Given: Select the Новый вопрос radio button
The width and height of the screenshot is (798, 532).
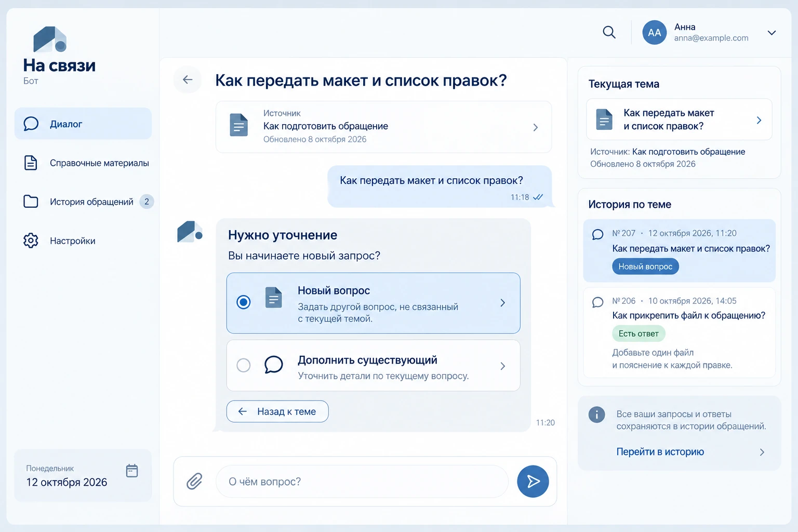Looking at the screenshot, I should [243, 302].
